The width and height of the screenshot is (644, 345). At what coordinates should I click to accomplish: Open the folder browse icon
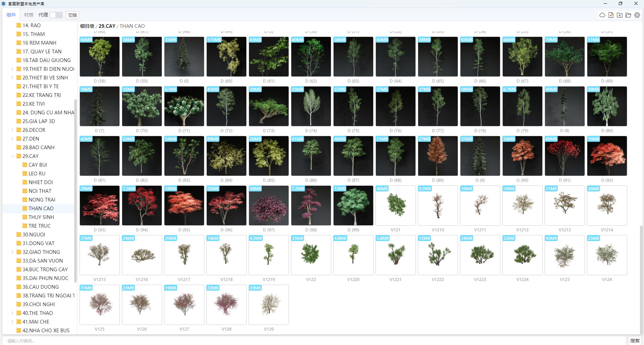point(628,15)
